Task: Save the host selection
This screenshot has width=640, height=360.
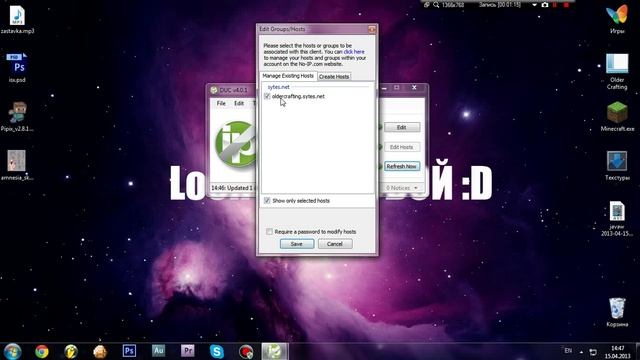Action: coord(297,244)
